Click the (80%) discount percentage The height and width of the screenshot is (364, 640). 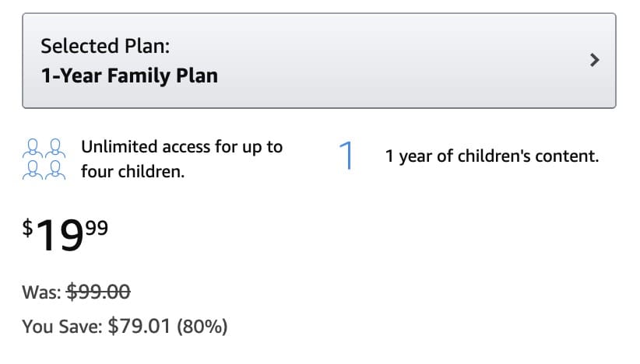point(202,326)
